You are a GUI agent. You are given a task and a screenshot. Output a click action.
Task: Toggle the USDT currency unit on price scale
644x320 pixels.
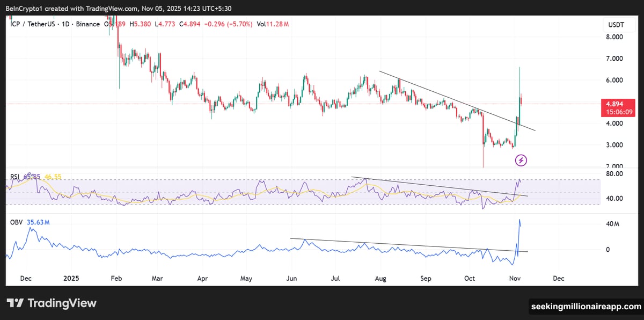617,24
